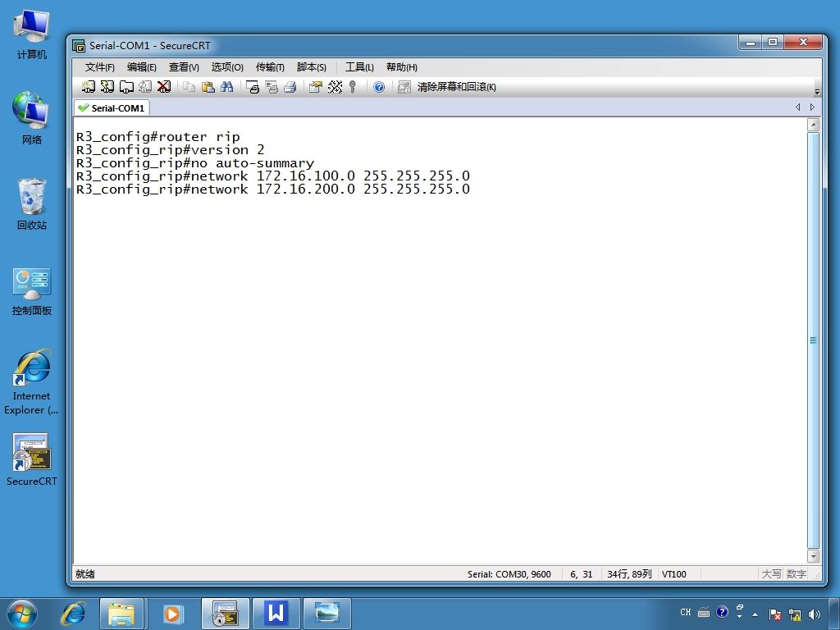
Task: Click the network 172.16.200.0 line
Action: click(273, 189)
